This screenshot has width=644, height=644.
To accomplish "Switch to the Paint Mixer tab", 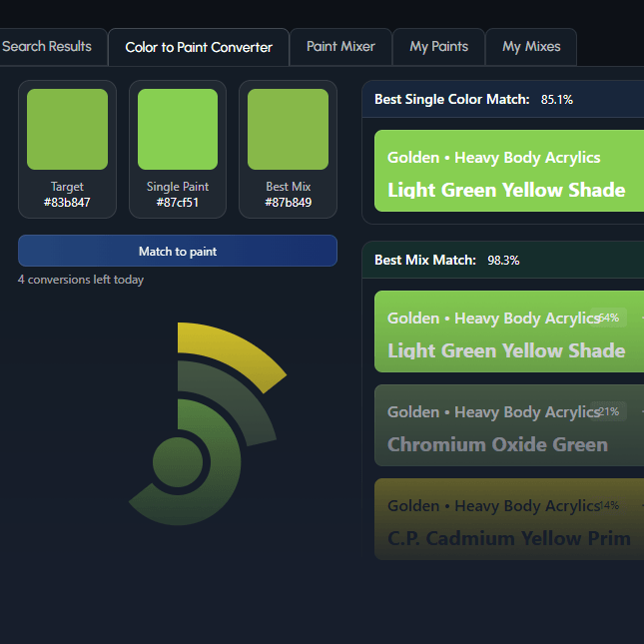I will coord(340,47).
